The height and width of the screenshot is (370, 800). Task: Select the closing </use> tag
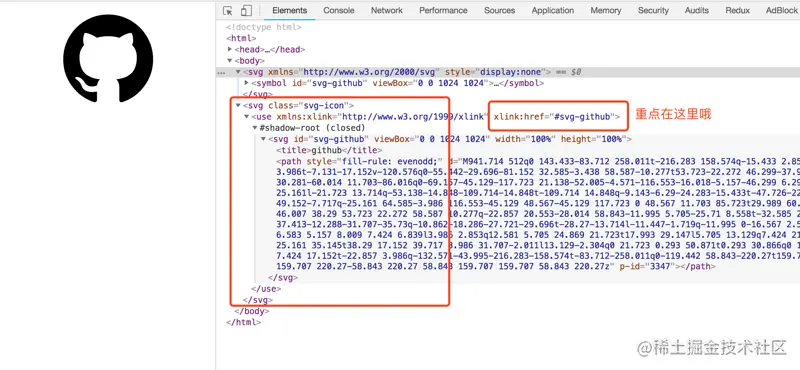pos(266,289)
